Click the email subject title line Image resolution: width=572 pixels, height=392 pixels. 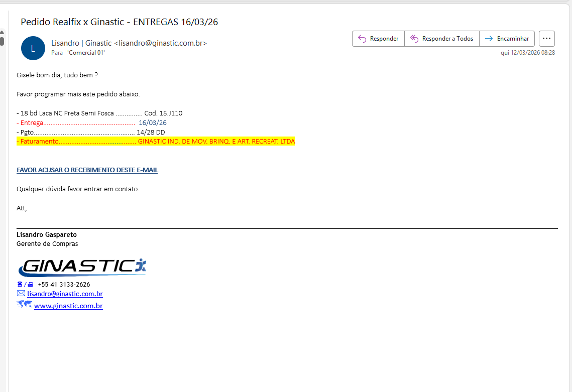coord(119,22)
